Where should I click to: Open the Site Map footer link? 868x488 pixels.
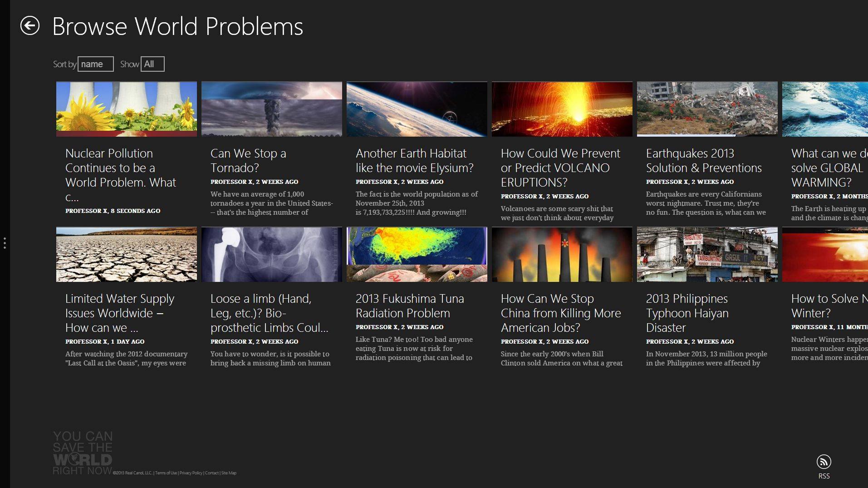coord(229,473)
